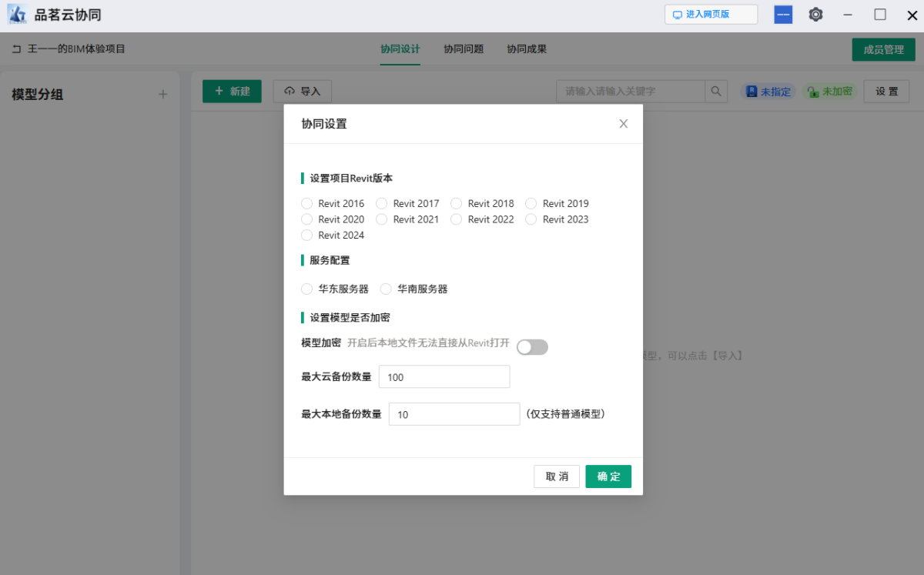Select the Revit 2024 radio button
Viewport: 924px width, 575px height.
(306, 235)
